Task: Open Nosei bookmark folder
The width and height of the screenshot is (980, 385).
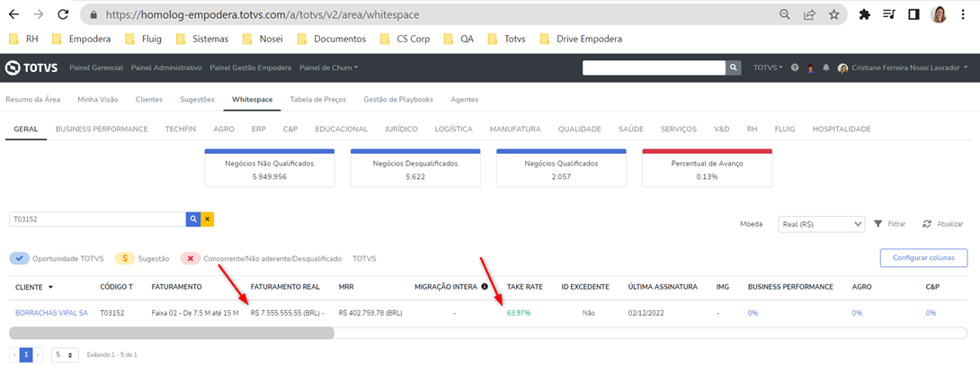Action: tap(263, 39)
